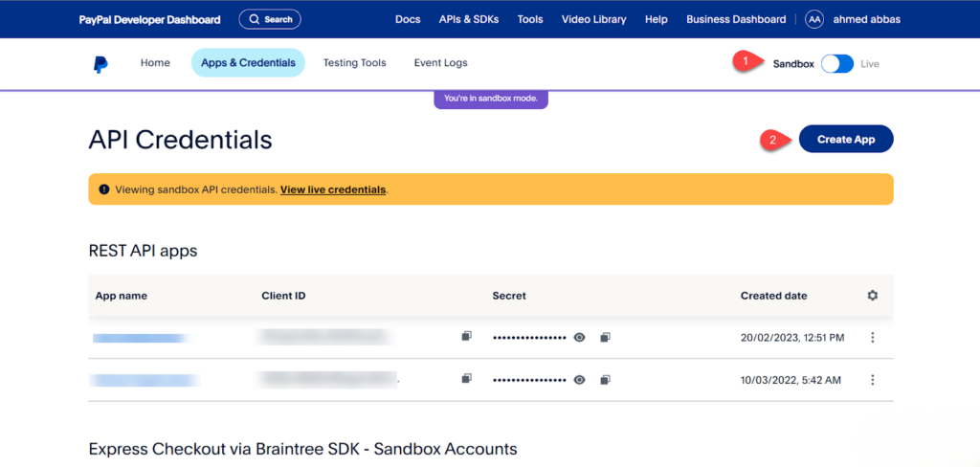The width and height of the screenshot is (980, 467).
Task: Click the Sandbox label by toggle
Action: (x=793, y=64)
